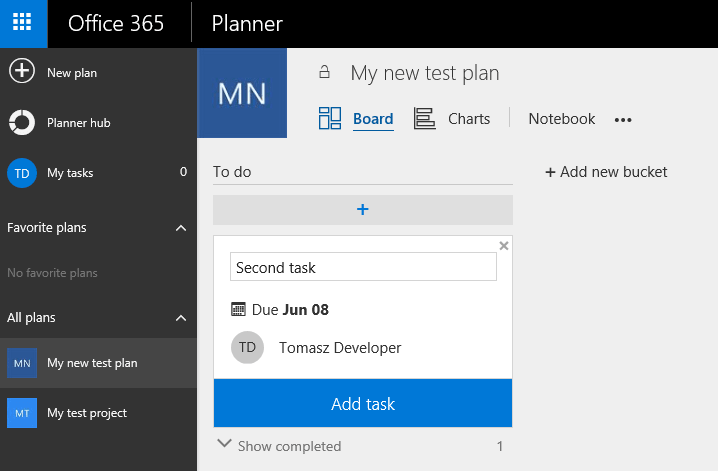Click the MT icon for My test project
Screen dimensions: 718x471
(22, 413)
